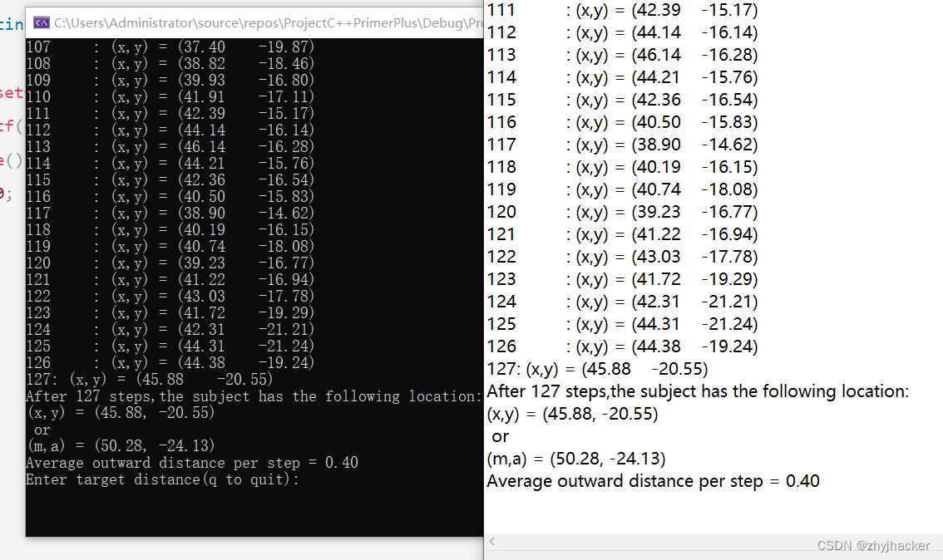This screenshot has width=943, height=560.
Task: Click right pane (m,a) = (50.28, -24.13)
Action: pyautogui.click(x=576, y=459)
